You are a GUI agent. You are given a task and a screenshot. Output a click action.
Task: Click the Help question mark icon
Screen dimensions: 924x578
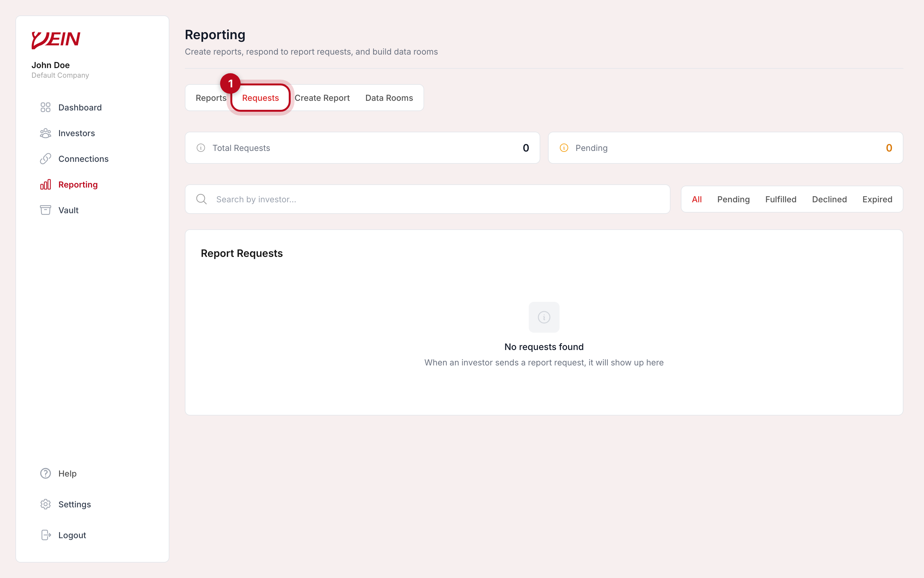point(46,473)
